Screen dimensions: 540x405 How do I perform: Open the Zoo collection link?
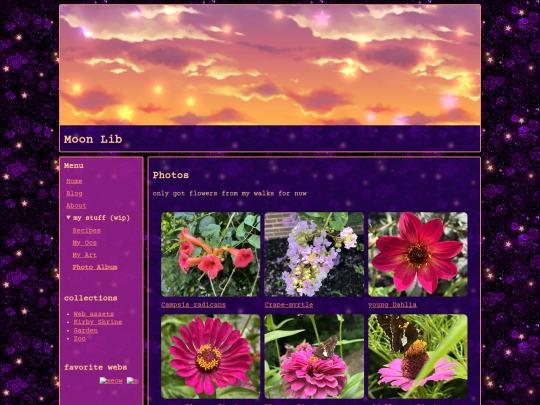pyautogui.click(x=80, y=339)
